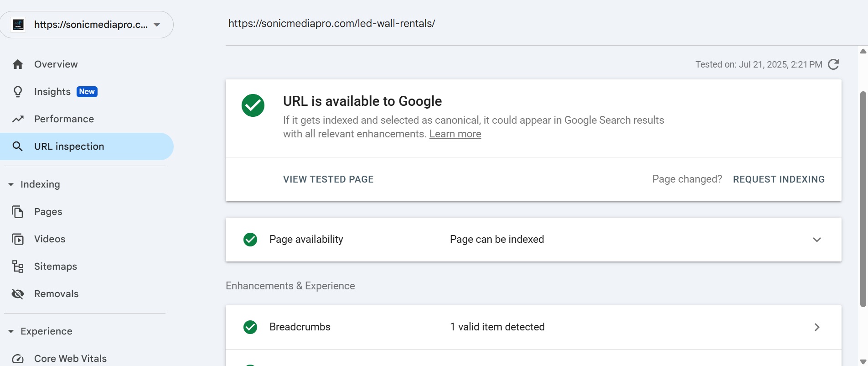Click the New badge next to Insights
The width and height of the screenshot is (868, 366).
pos(87,92)
